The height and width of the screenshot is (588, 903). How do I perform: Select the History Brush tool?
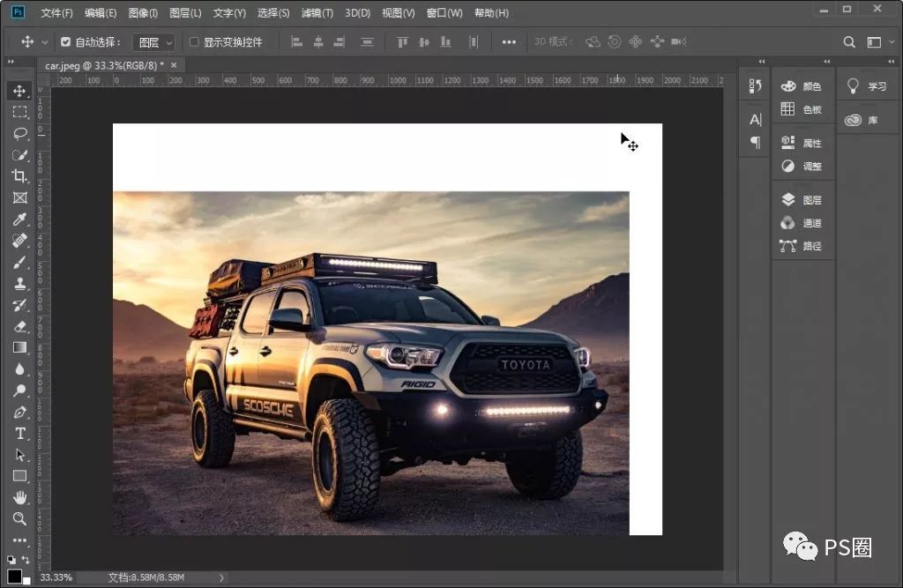[x=19, y=305]
